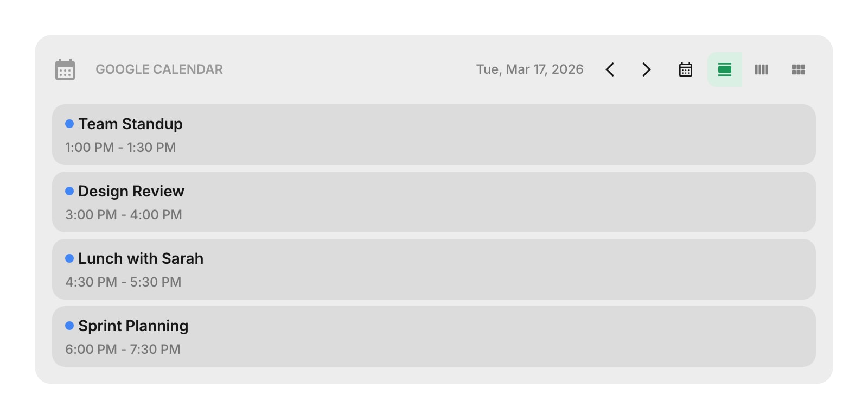Click the 3:00 PM - 4:00 PM time text
This screenshot has height=419, width=868.
tap(123, 214)
